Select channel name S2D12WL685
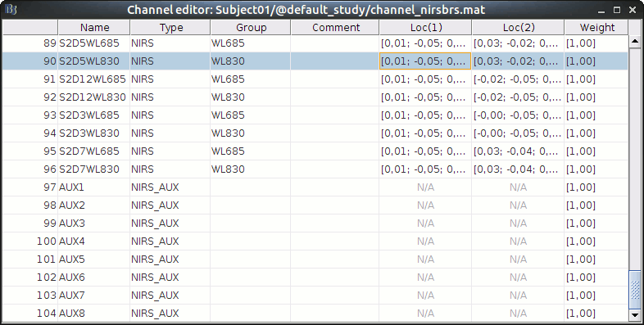This screenshot has width=644, height=325. tap(94, 79)
